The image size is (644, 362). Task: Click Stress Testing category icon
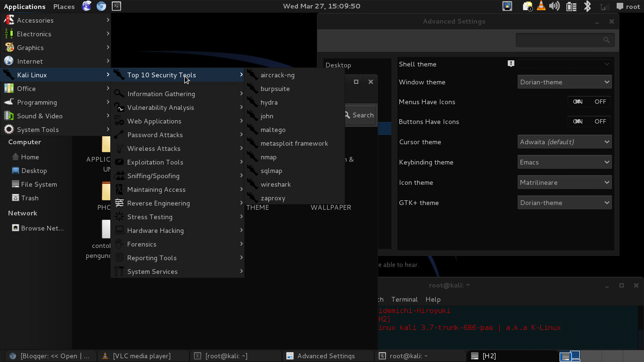point(119,217)
